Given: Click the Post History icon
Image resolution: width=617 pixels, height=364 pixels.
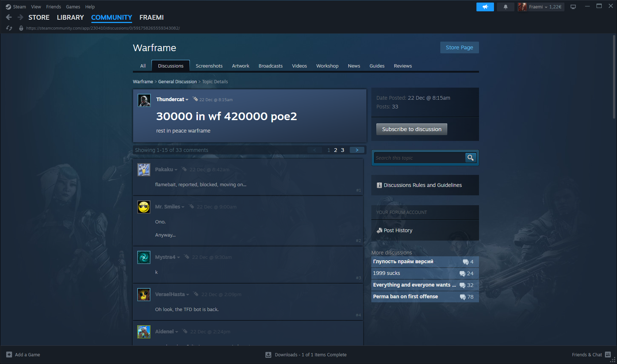Looking at the screenshot, I should pos(379,230).
